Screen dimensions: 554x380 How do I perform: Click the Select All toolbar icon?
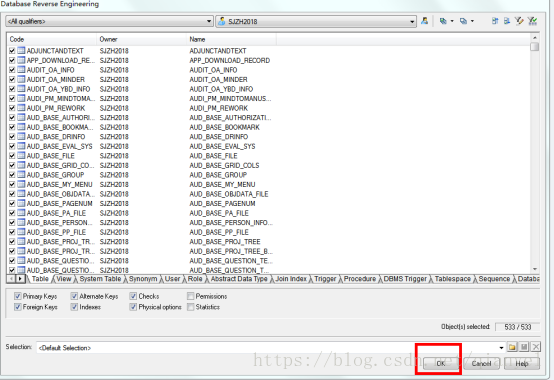(443, 21)
